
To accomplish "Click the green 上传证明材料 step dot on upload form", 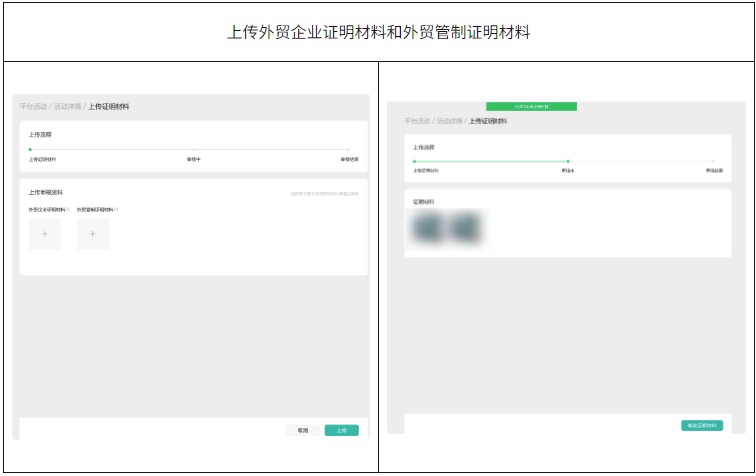I will [x=30, y=149].
